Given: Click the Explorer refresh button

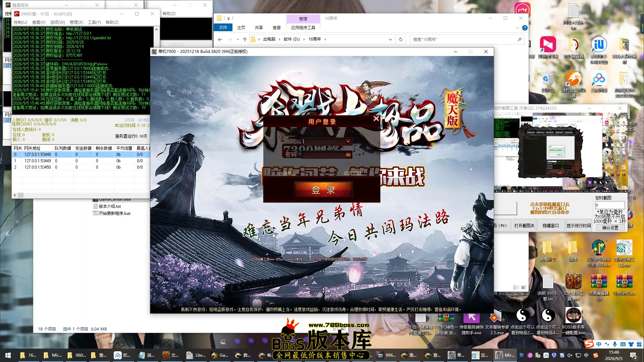Looking at the screenshot, I should click(x=400, y=39).
